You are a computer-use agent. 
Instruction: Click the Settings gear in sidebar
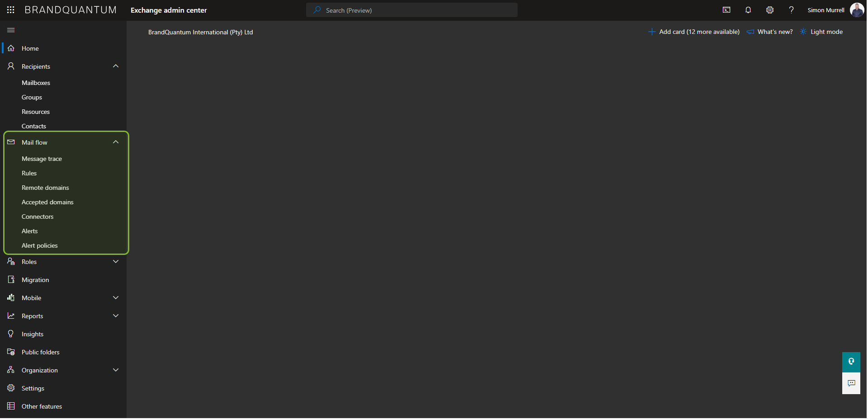click(x=11, y=388)
